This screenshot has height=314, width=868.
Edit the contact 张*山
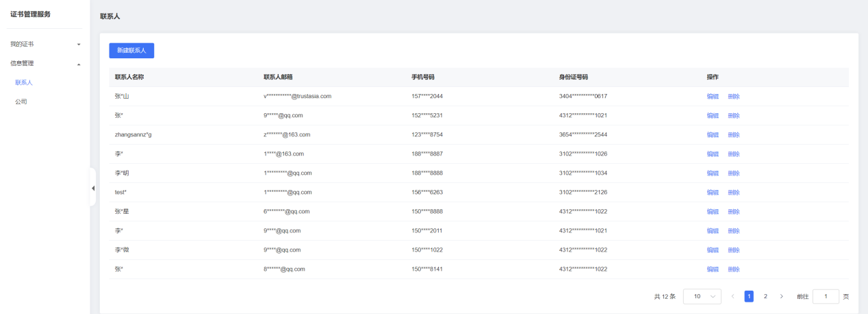pyautogui.click(x=713, y=96)
